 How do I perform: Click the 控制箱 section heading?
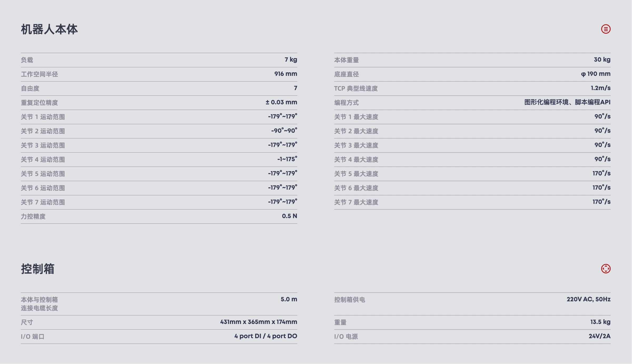38,269
